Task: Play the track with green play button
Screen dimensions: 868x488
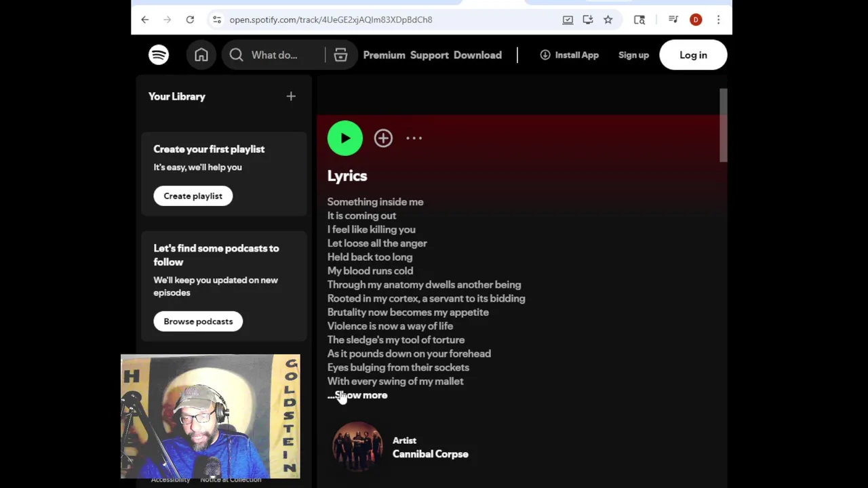Action: (x=345, y=138)
